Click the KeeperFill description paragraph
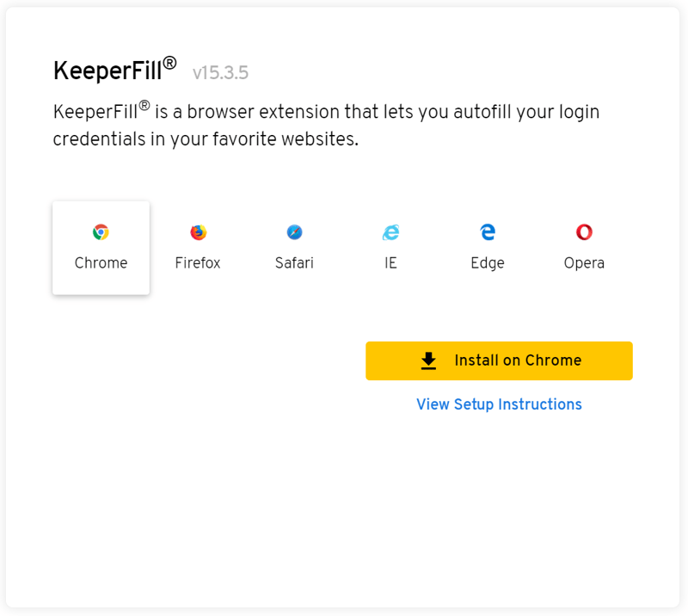This screenshot has width=688, height=616. 326,125
